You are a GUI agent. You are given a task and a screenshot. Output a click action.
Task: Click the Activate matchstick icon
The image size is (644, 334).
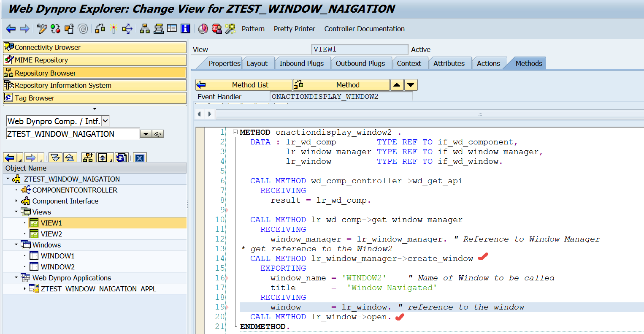(x=114, y=29)
